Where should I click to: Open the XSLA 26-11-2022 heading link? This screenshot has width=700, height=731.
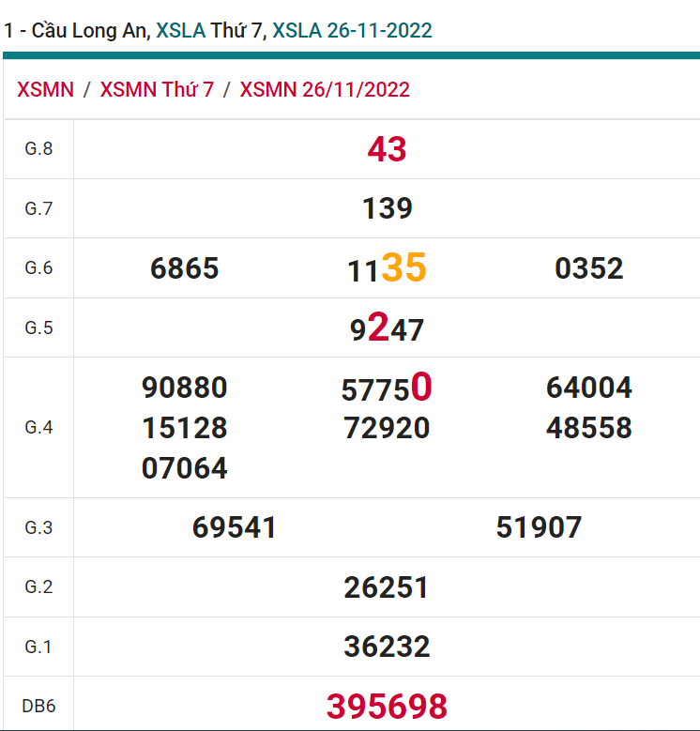tap(352, 30)
